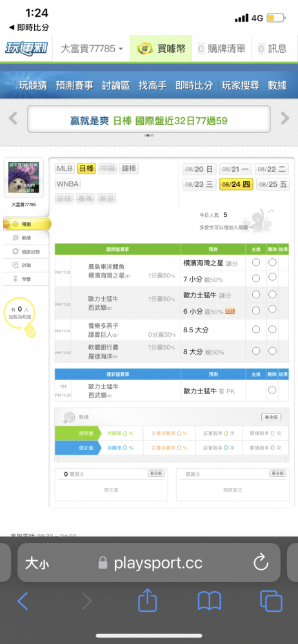Select 刪除 for 7 小分 prediction
The image size is (298, 644).
tap(272, 277)
